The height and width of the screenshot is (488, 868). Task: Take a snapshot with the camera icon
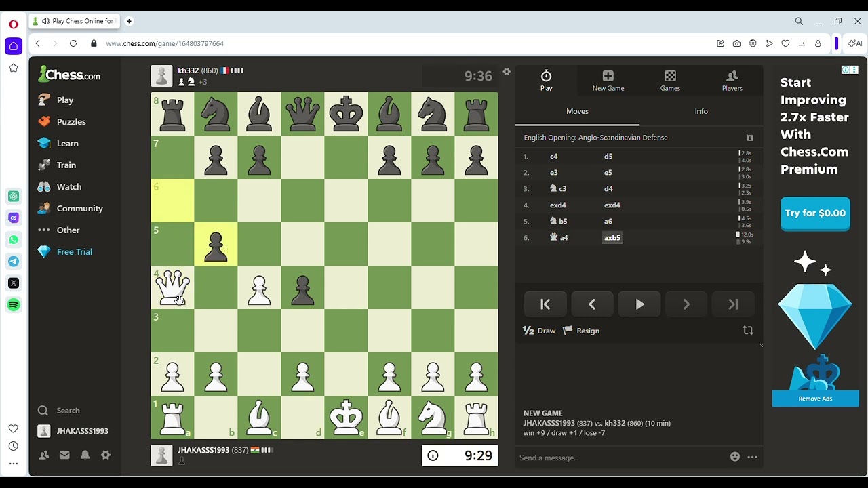click(x=736, y=43)
